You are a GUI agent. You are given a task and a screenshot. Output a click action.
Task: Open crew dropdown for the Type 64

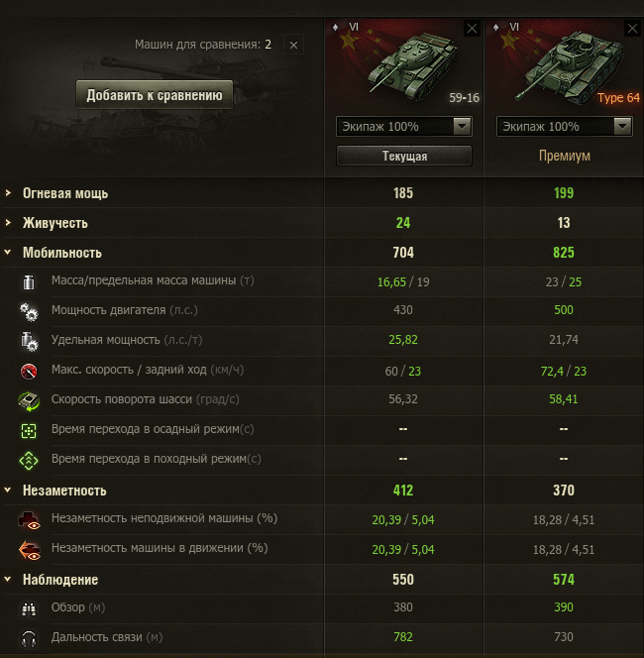(x=622, y=127)
